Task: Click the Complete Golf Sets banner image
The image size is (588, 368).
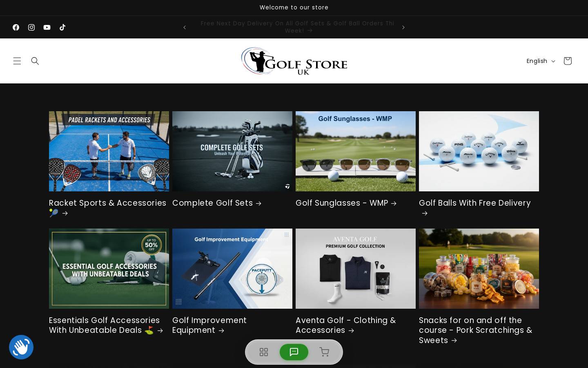Action: (x=232, y=151)
